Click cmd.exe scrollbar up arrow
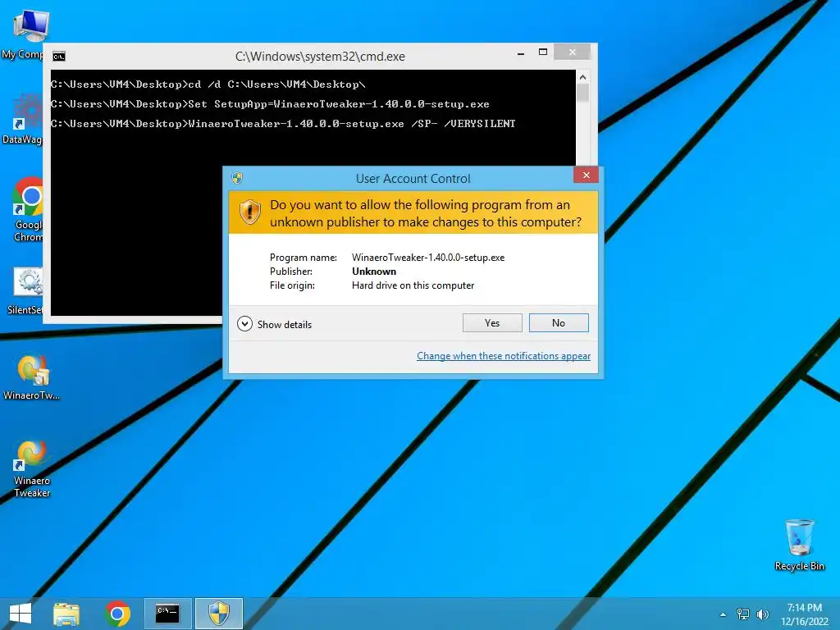The image size is (840, 630). coord(583,77)
